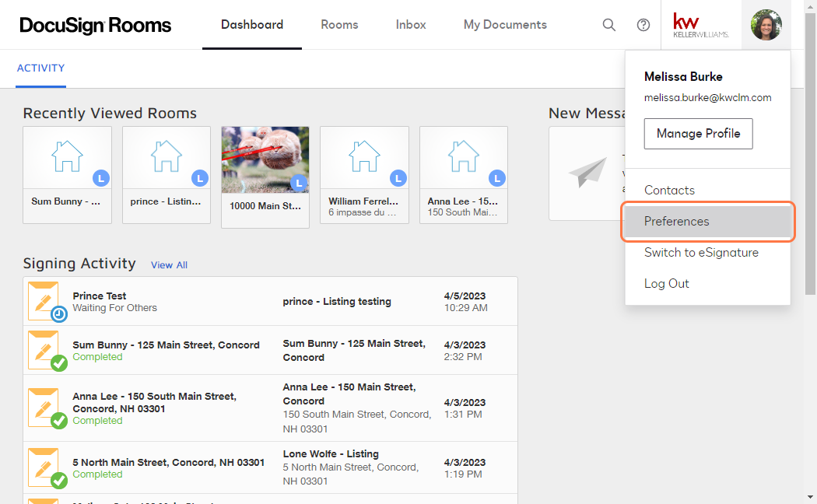The width and height of the screenshot is (817, 504).
Task: Click '5 North Main Street, Concord, NH 03301' envelope title
Action: point(168,462)
